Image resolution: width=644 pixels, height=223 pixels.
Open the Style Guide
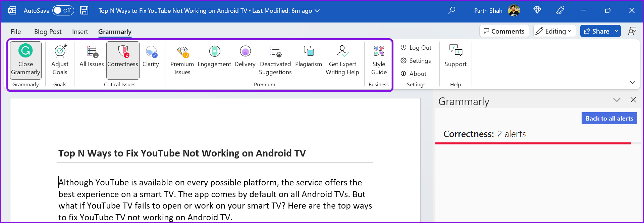coord(379,60)
